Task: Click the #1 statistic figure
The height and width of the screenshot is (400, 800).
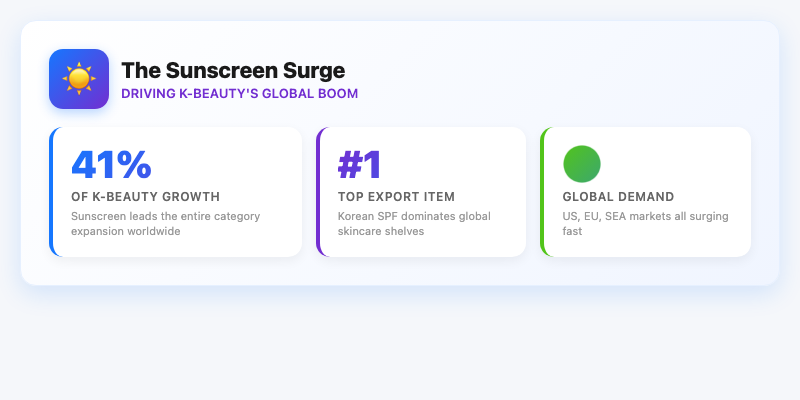Action: tap(360, 164)
